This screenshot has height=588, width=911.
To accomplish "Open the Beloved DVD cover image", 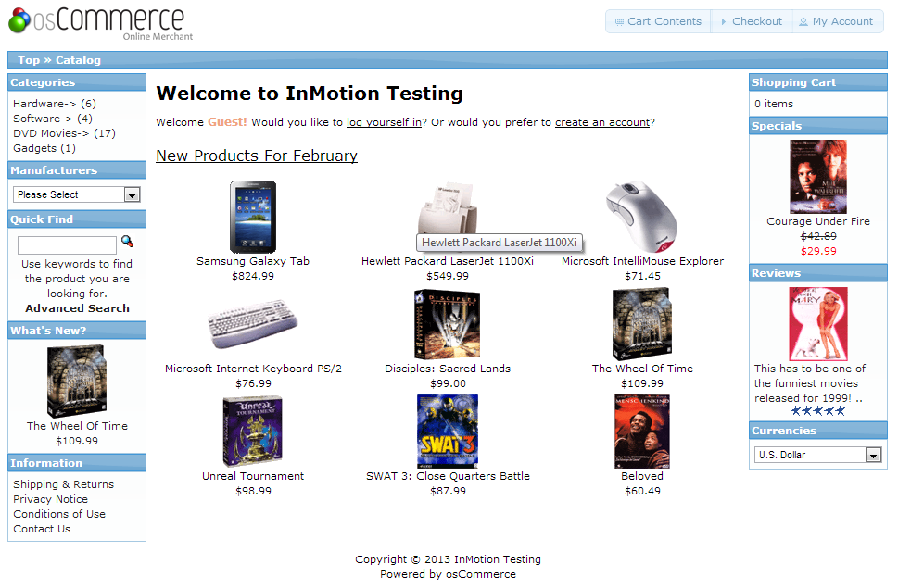I will [642, 432].
